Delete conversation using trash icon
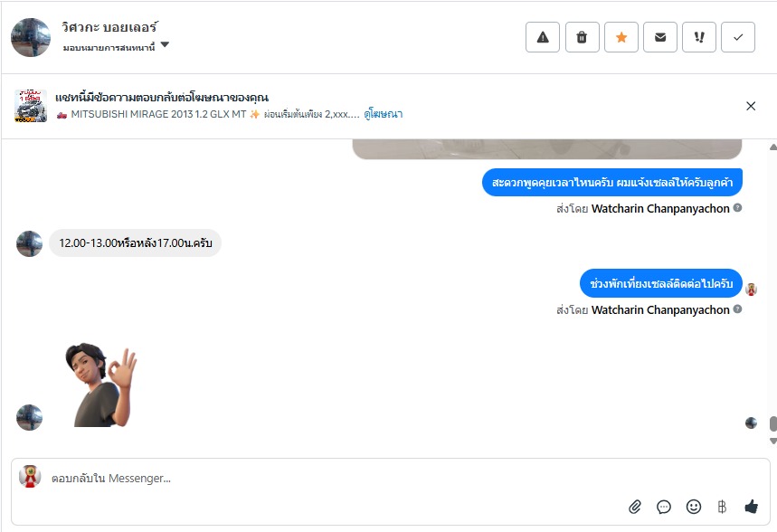 coord(582,37)
